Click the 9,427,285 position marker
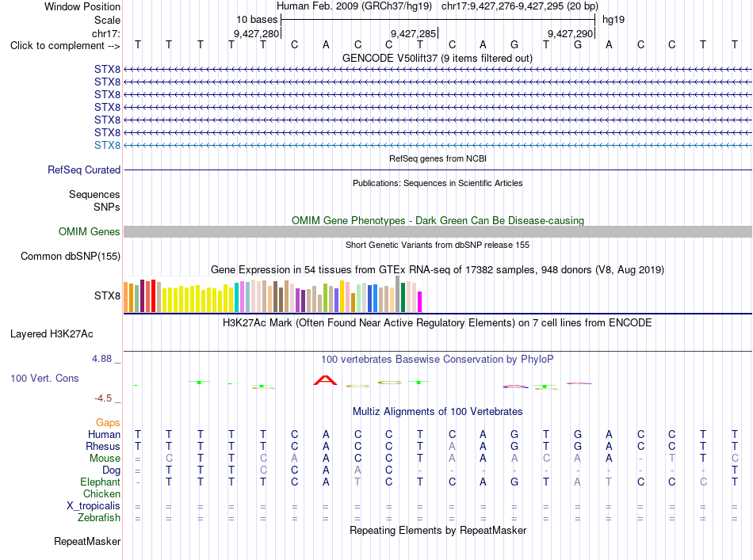 point(413,33)
